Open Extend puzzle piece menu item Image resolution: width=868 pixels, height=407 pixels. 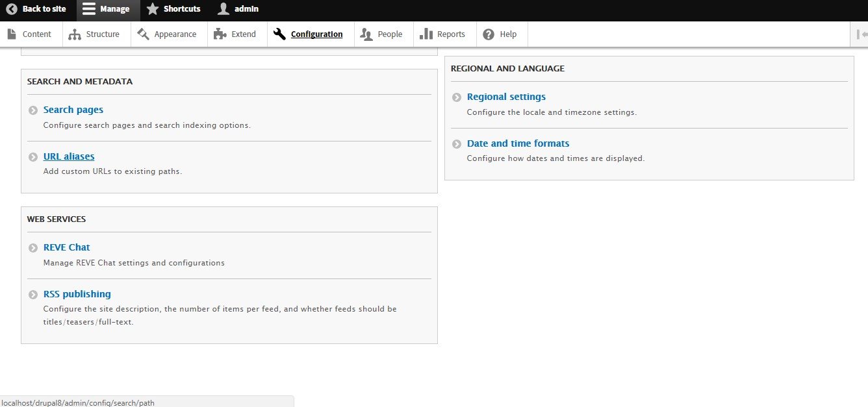click(236, 34)
